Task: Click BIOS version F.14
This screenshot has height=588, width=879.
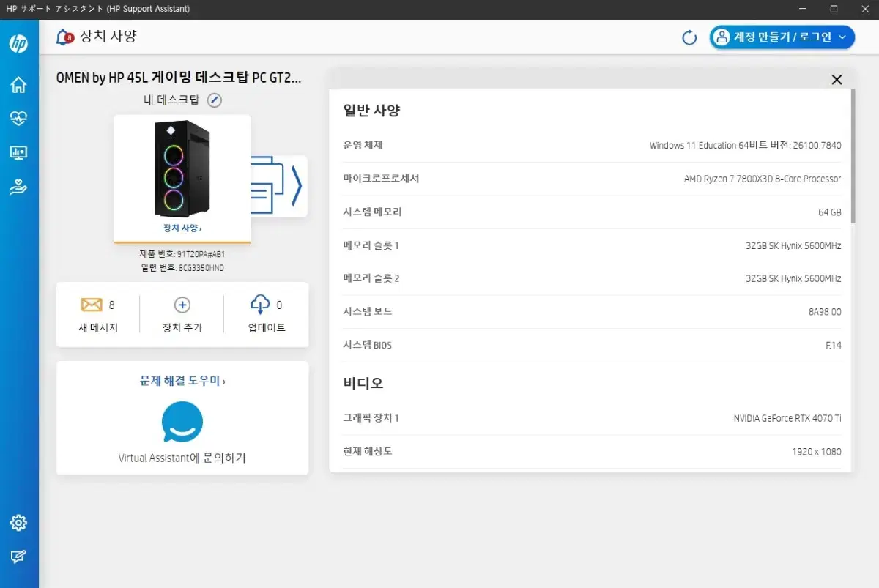Action: pos(834,345)
